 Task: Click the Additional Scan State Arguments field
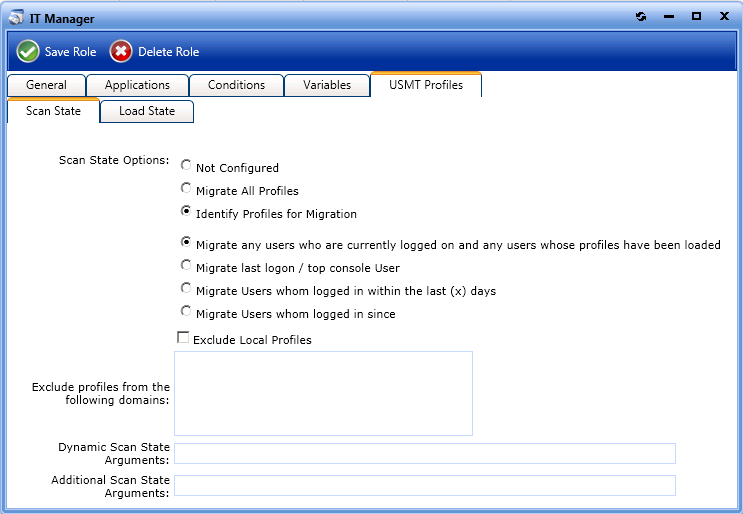pos(425,486)
